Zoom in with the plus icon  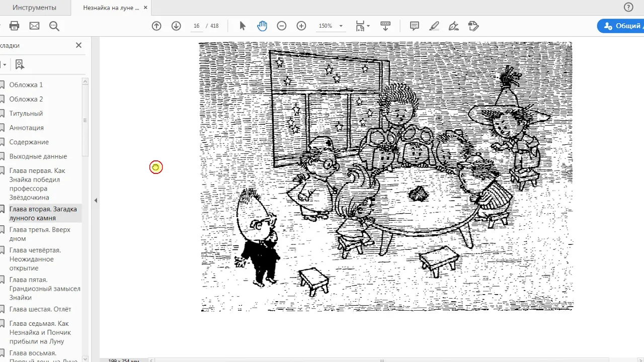[301, 26]
